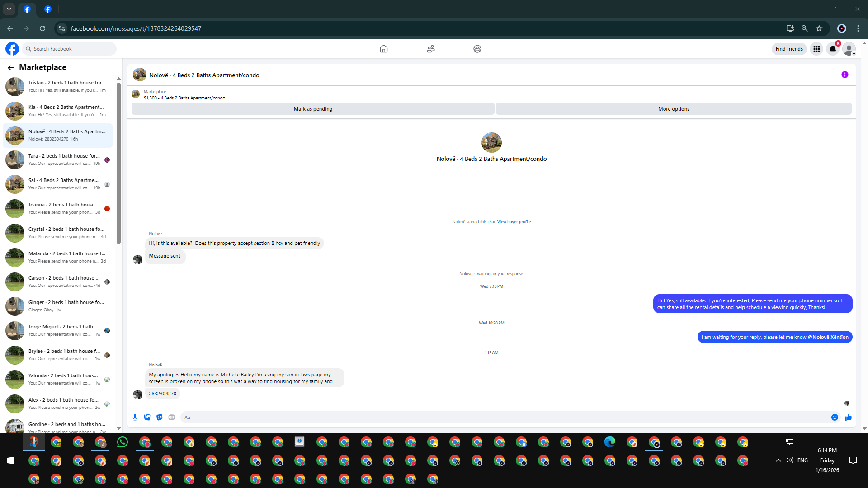Open the GIF picker icon
The height and width of the screenshot is (488, 868).
[x=171, y=418]
